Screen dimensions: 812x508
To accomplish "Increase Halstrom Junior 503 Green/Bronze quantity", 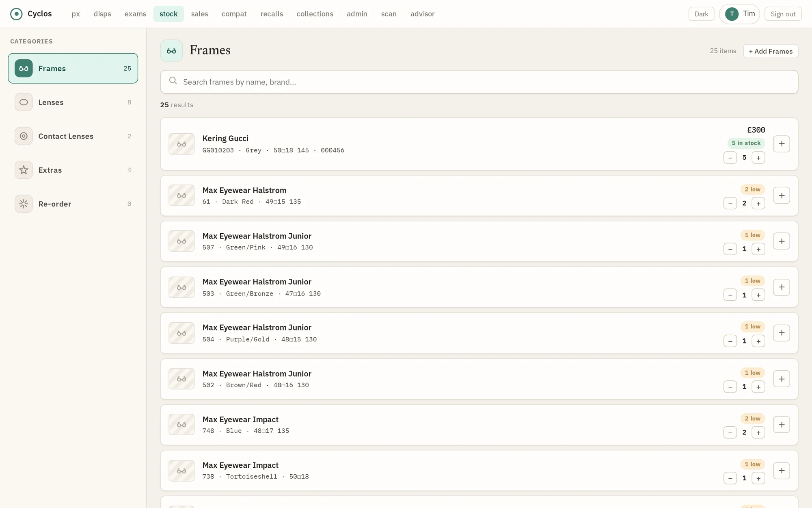I will pyautogui.click(x=758, y=295).
